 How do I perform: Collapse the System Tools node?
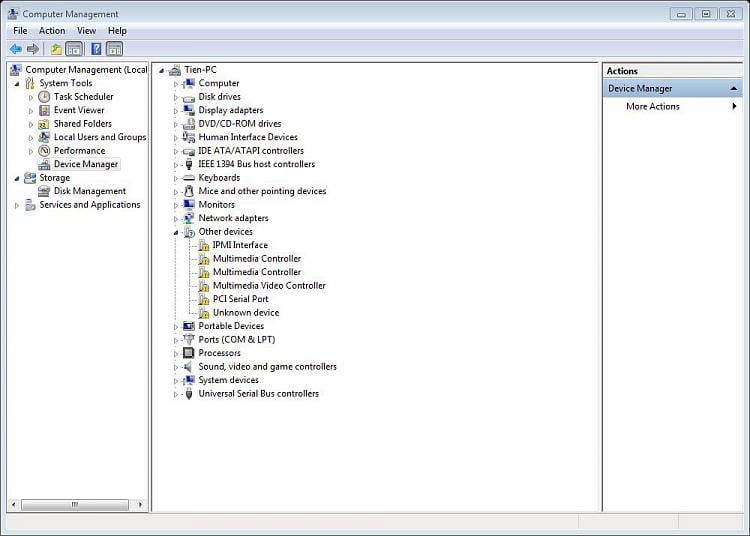[x=17, y=84]
